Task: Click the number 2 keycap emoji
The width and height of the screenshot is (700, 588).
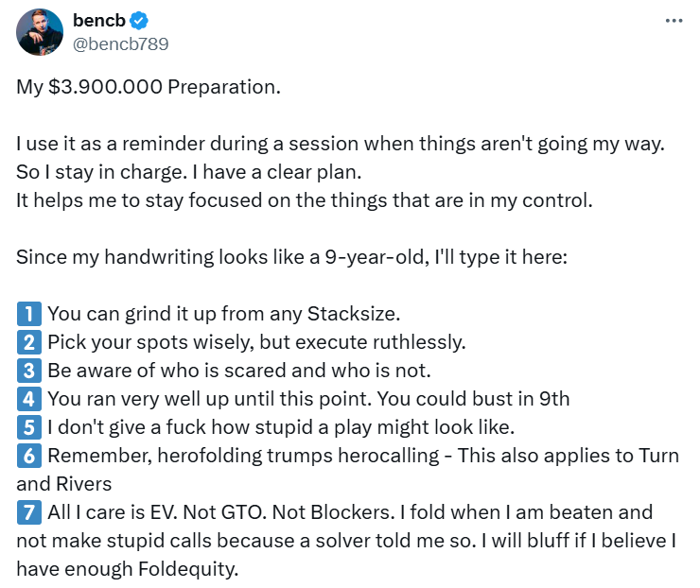Action: click(27, 342)
